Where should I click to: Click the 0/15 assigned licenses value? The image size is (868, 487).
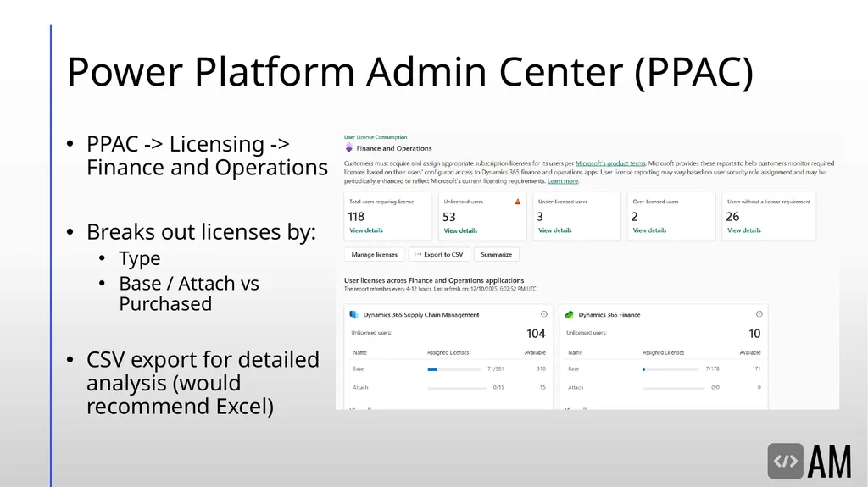click(x=498, y=387)
